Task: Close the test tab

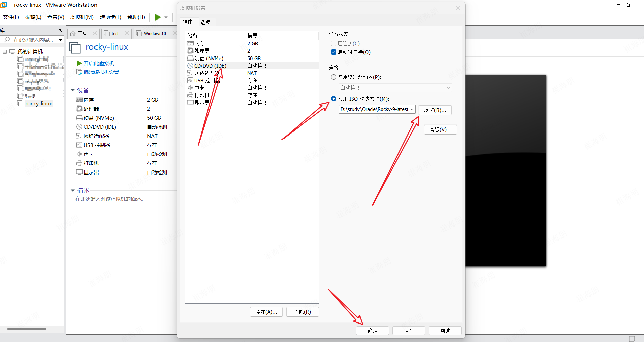Action: click(127, 33)
